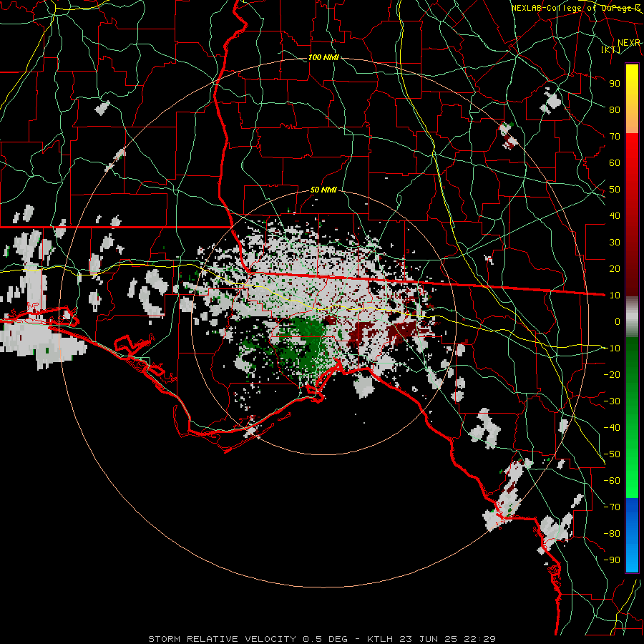Screen dimensions: 644x644
Task: Click the 100 NMI range ring label
Action: click(x=323, y=57)
